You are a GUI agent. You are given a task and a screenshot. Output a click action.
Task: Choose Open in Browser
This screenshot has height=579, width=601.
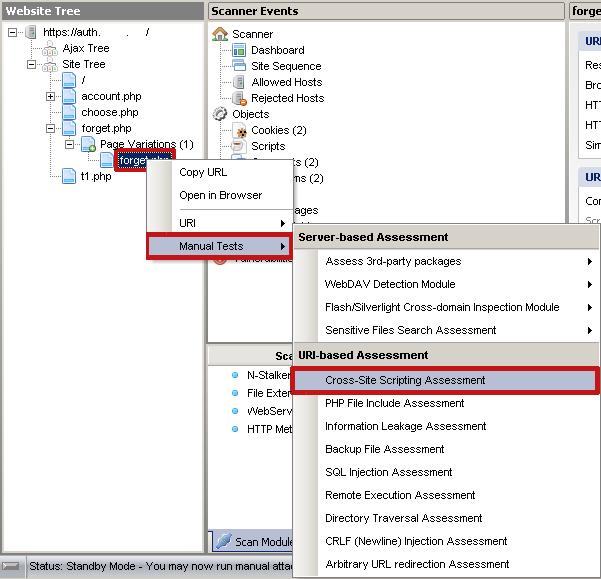(220, 195)
